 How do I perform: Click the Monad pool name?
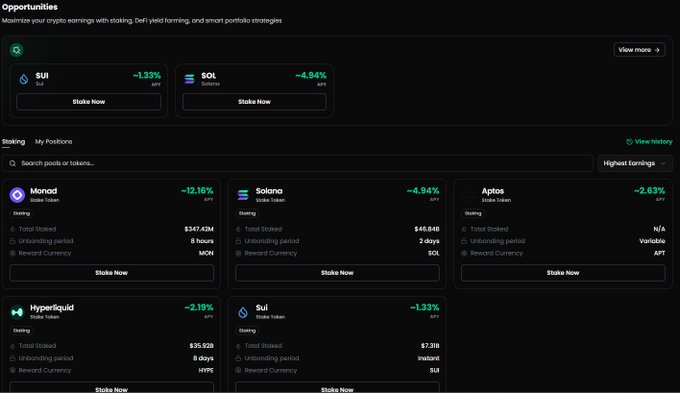(x=43, y=191)
